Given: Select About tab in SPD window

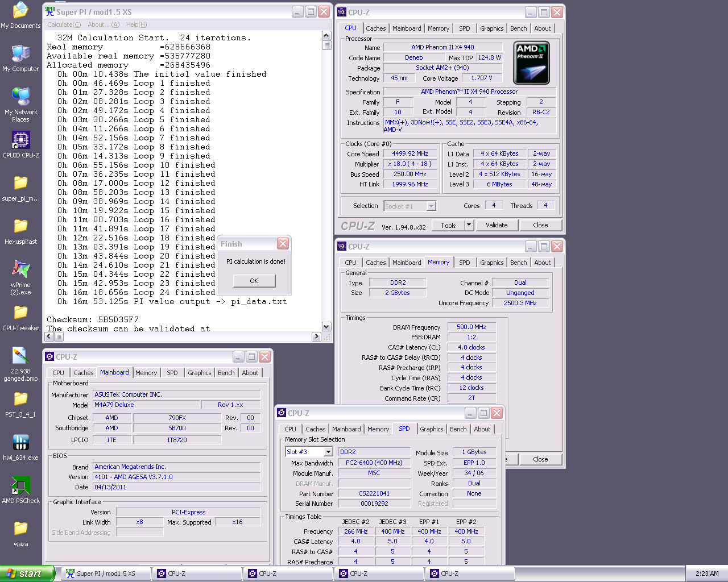Looking at the screenshot, I should click(x=482, y=429).
